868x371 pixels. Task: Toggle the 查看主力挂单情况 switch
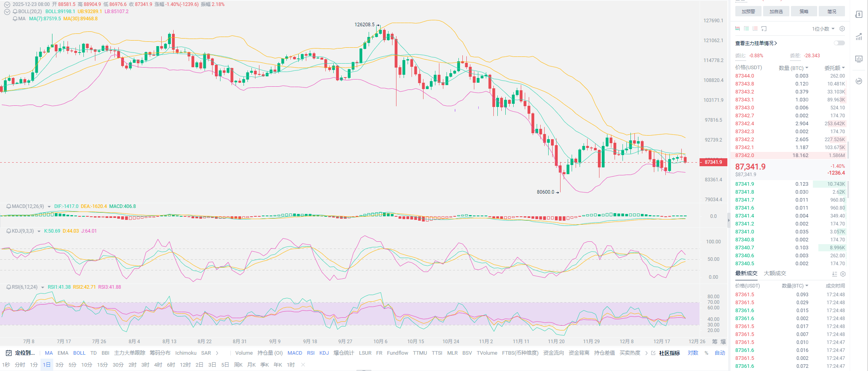pyautogui.click(x=839, y=43)
